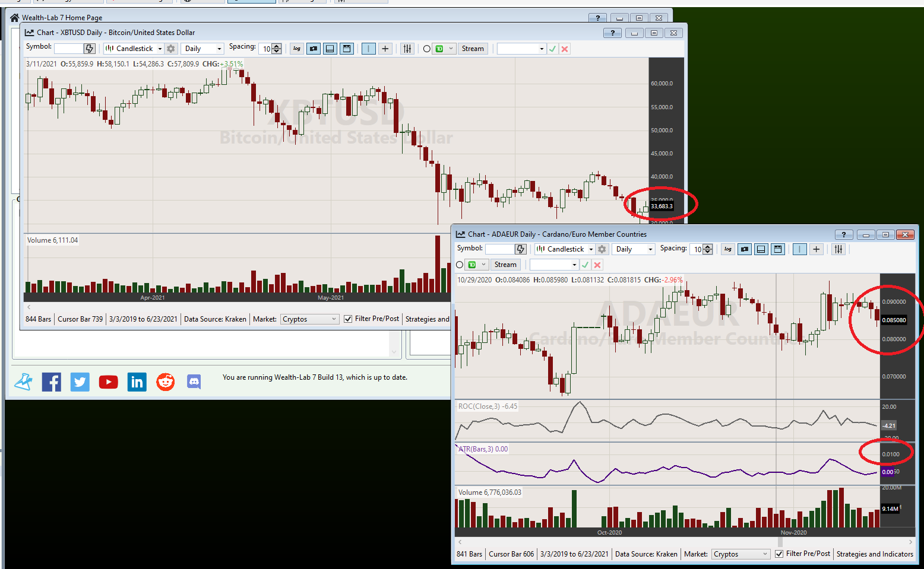The image size is (924, 569).
Task: Select the streaming radio button in XBTUSD toolbar
Action: click(x=427, y=49)
